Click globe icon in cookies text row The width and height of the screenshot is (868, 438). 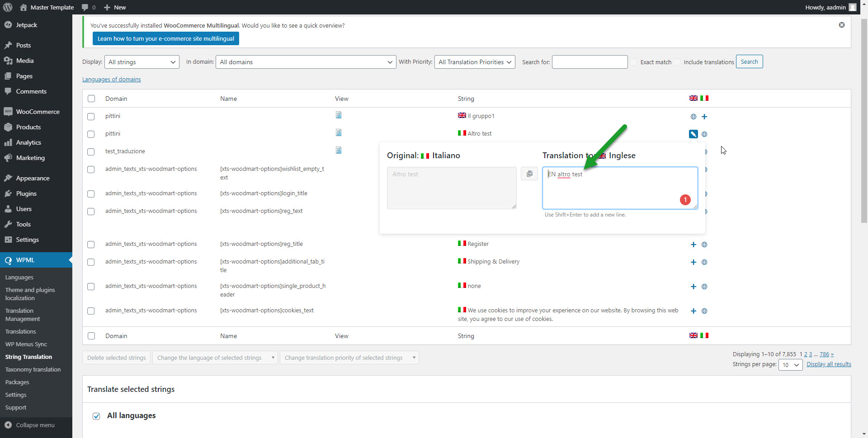pyautogui.click(x=704, y=311)
